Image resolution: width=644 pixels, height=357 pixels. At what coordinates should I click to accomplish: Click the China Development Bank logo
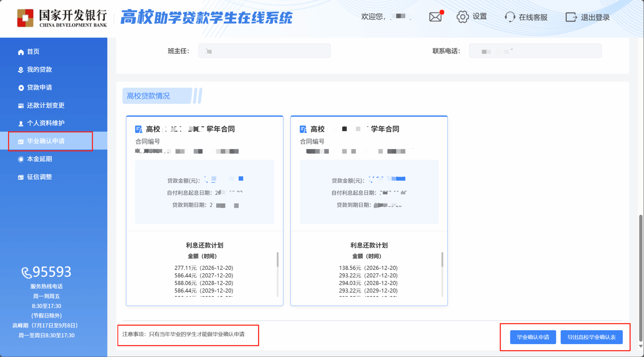pyautogui.click(x=25, y=18)
